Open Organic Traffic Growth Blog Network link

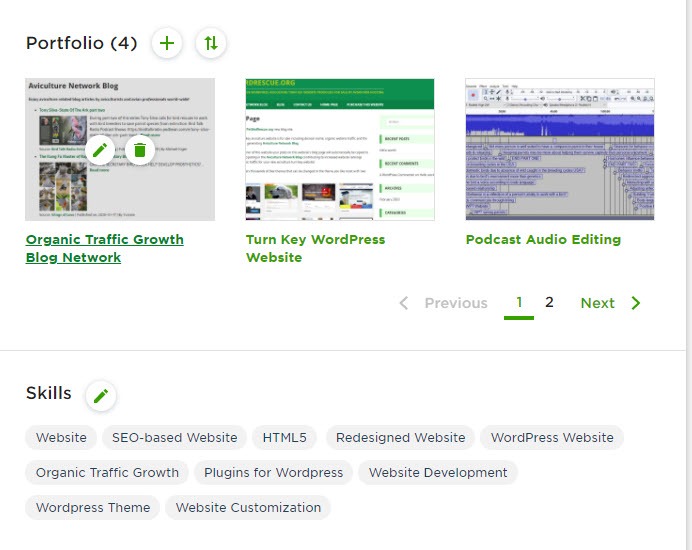coord(105,248)
